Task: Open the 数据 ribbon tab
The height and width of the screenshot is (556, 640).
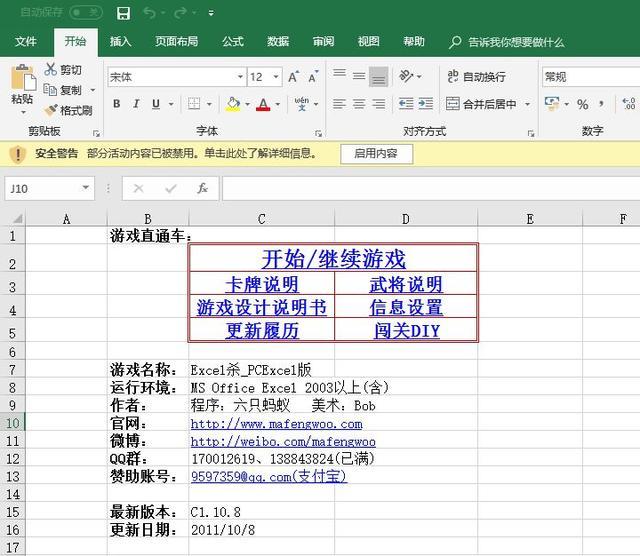Action: click(x=278, y=41)
